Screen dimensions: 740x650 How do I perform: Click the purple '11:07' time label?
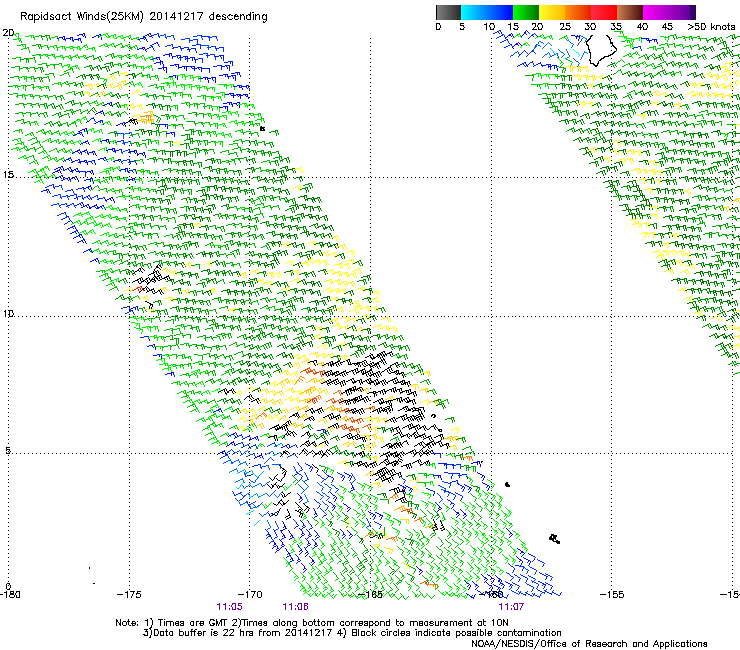pyautogui.click(x=511, y=607)
